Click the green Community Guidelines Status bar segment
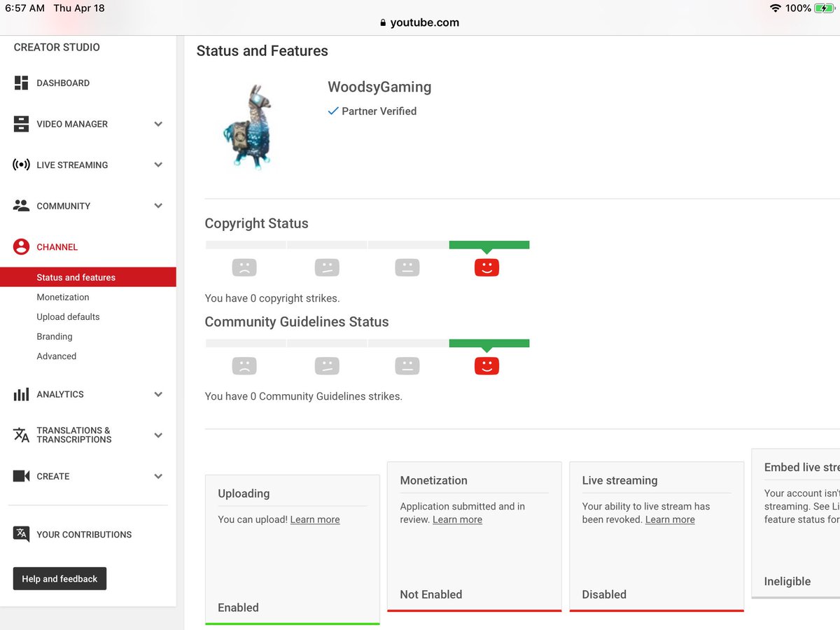Image resolution: width=840 pixels, height=630 pixels. pyautogui.click(x=489, y=343)
